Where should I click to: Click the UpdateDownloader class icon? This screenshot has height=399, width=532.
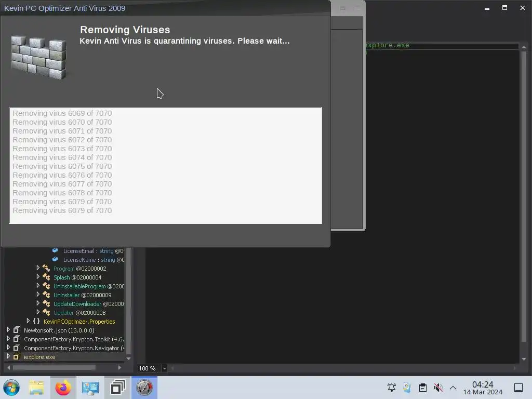pyautogui.click(x=46, y=303)
